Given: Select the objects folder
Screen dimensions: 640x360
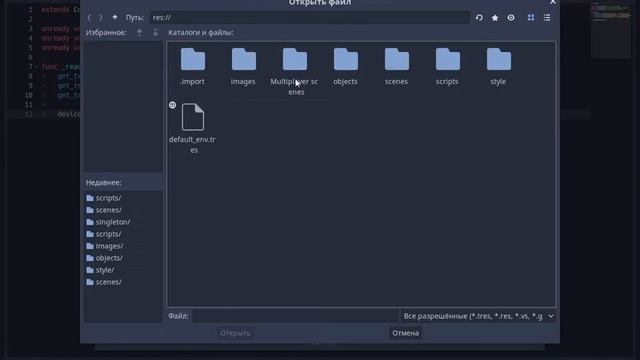Looking at the screenshot, I should (346, 67).
